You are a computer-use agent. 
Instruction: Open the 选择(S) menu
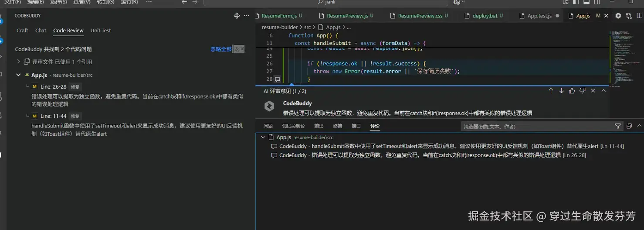pos(59,2)
